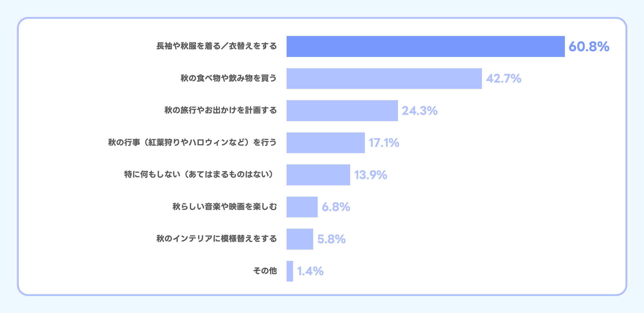Click the tiny 1.4% bar
644x313 pixels.
[x=290, y=271]
